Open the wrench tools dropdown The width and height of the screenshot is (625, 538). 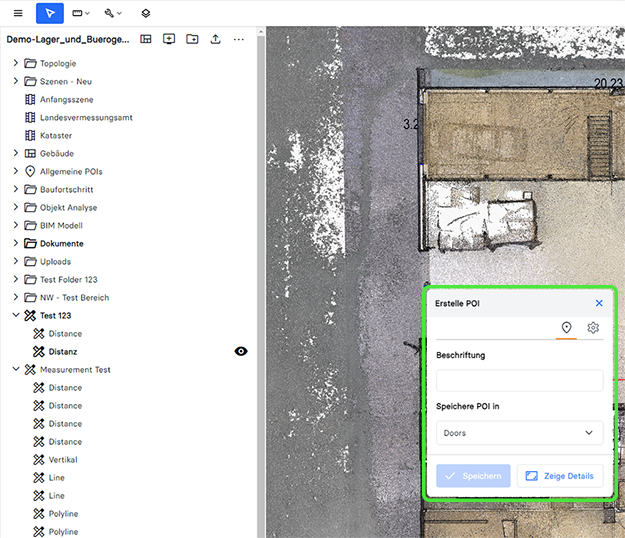pyautogui.click(x=113, y=13)
